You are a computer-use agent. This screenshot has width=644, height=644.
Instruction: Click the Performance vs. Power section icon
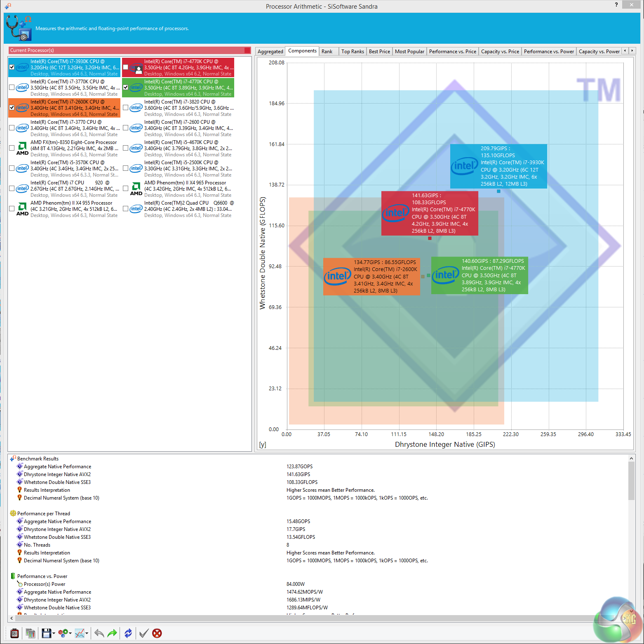click(x=13, y=576)
